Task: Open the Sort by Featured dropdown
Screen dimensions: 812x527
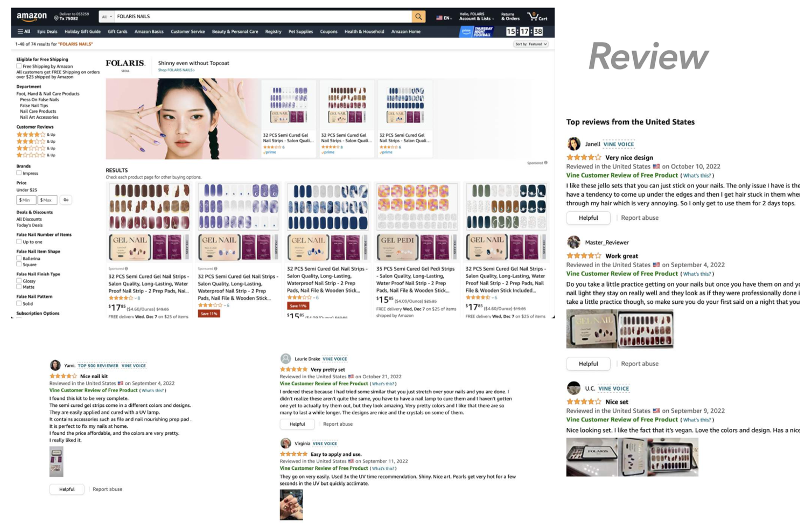Action: tap(530, 44)
